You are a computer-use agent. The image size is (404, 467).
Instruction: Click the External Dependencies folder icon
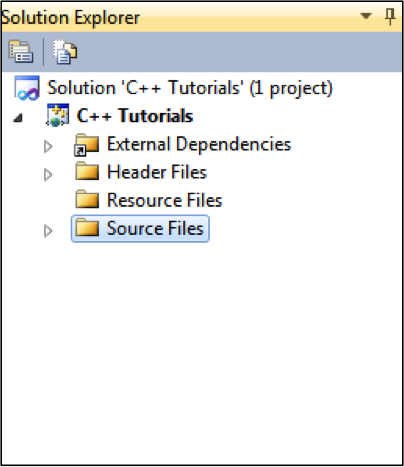tap(86, 145)
